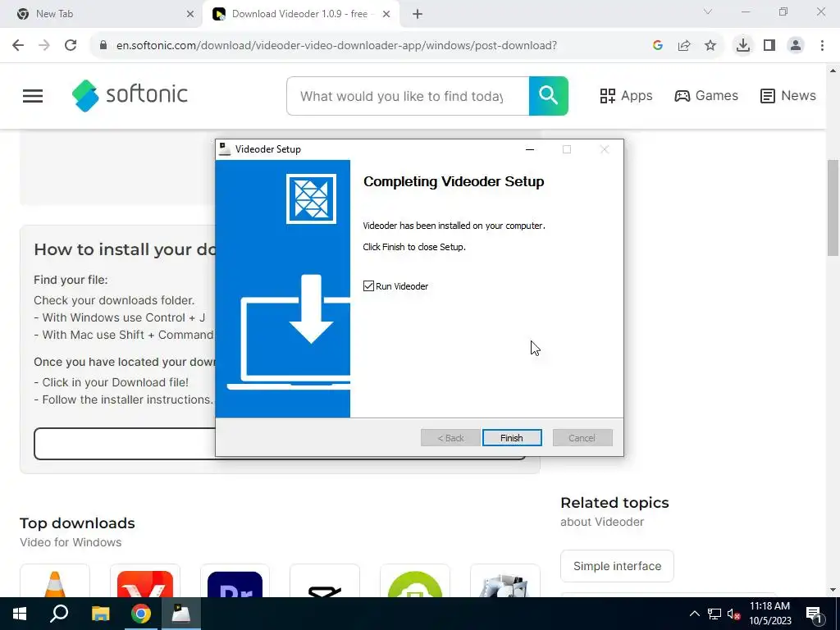Open the Chrome profile menu
This screenshot has height=630, width=840.
(x=796, y=45)
